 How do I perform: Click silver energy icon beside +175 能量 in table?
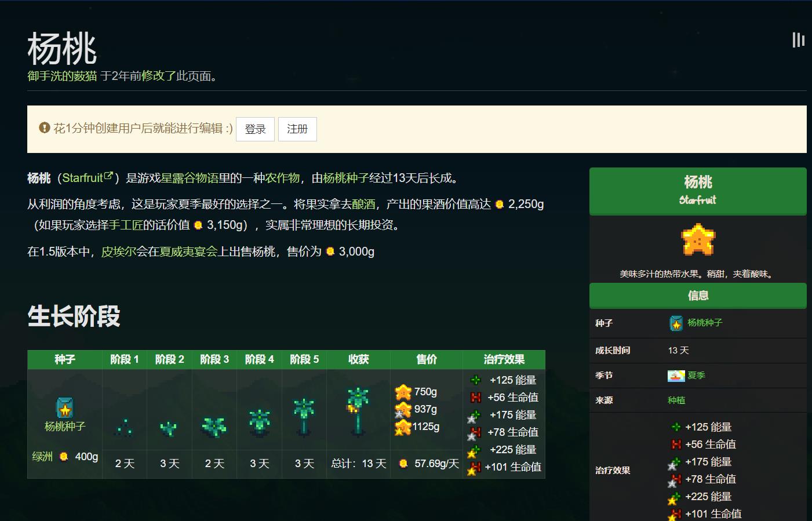click(475, 416)
